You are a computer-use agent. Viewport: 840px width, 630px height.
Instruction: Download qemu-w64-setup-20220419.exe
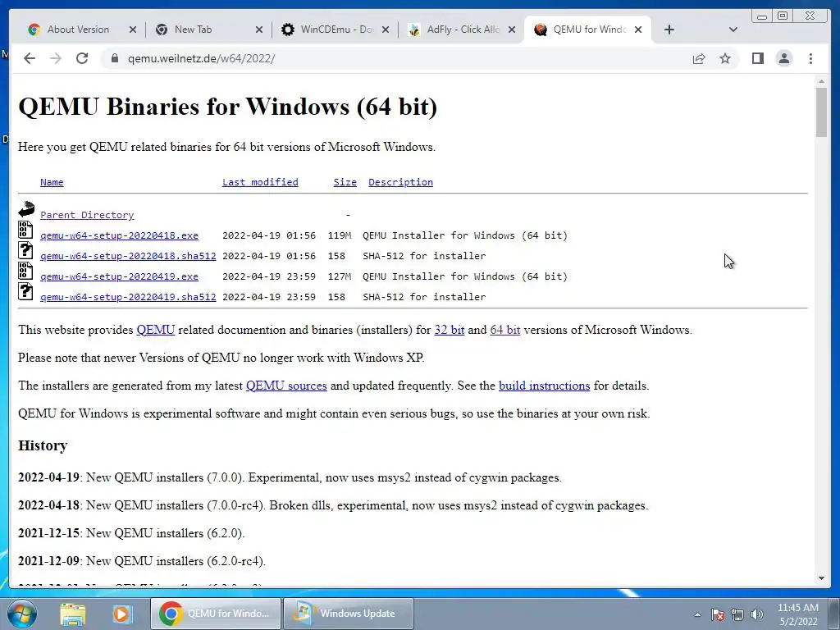120,276
